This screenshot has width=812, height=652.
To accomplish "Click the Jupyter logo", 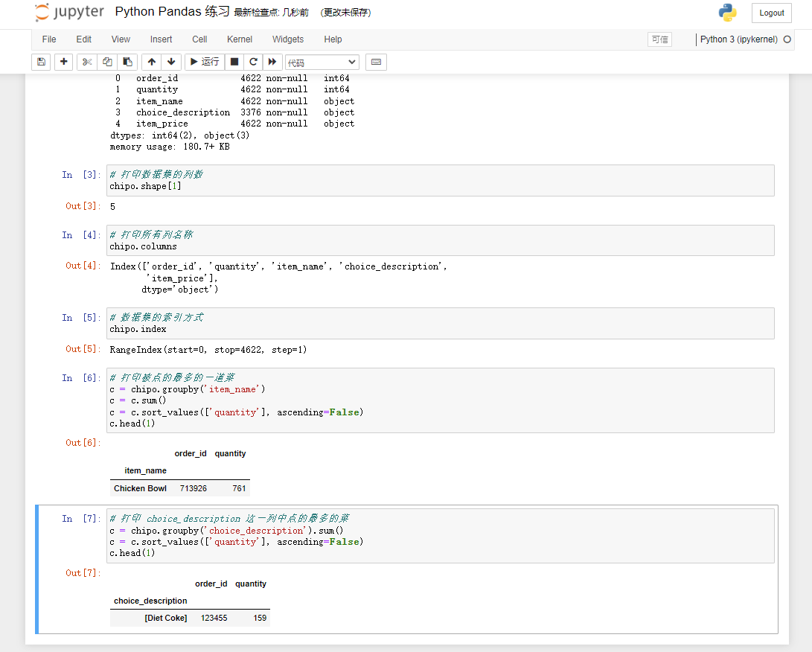I will pos(69,13).
